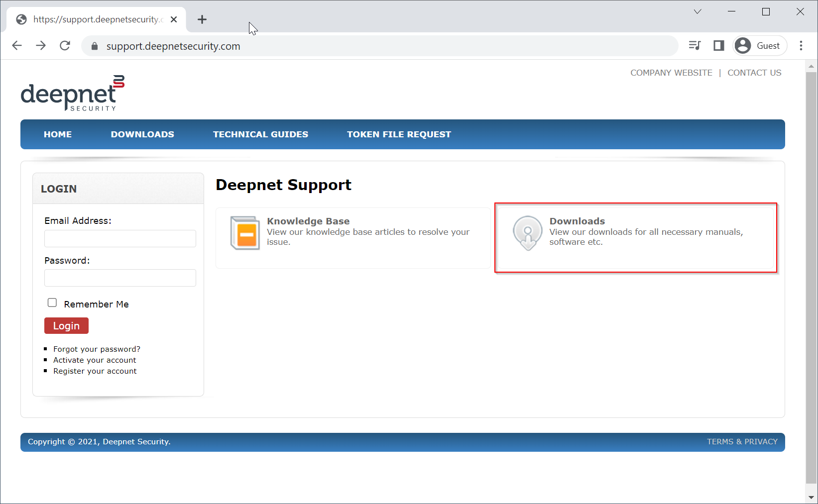The height and width of the screenshot is (504, 818).
Task: Open a new tab with plus icon
Action: pos(202,19)
